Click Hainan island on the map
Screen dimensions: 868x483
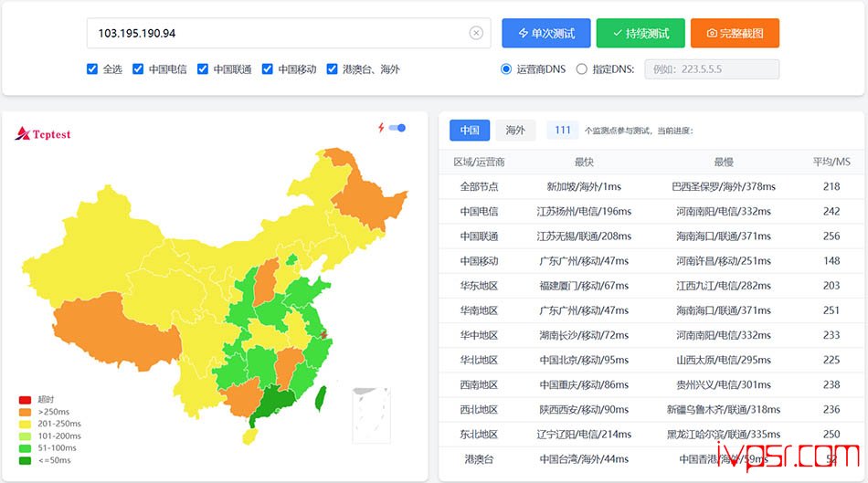tap(250, 436)
